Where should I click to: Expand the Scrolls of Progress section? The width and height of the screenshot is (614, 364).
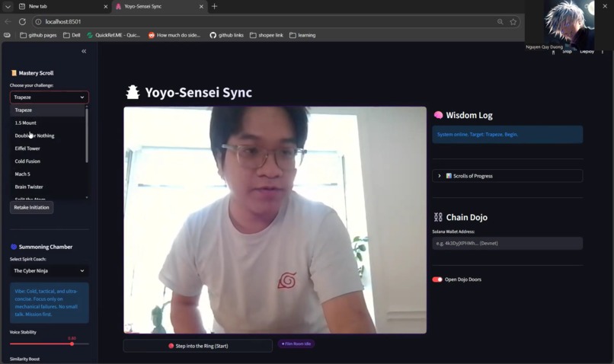[x=507, y=176]
